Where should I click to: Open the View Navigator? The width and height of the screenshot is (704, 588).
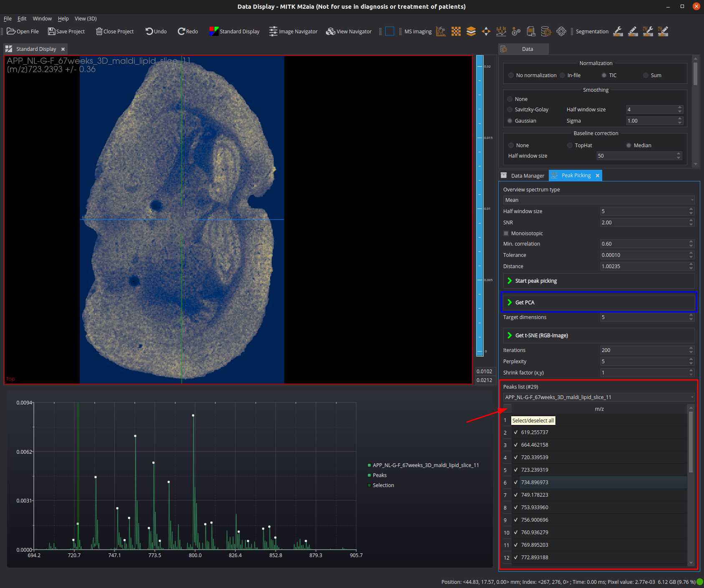point(348,31)
